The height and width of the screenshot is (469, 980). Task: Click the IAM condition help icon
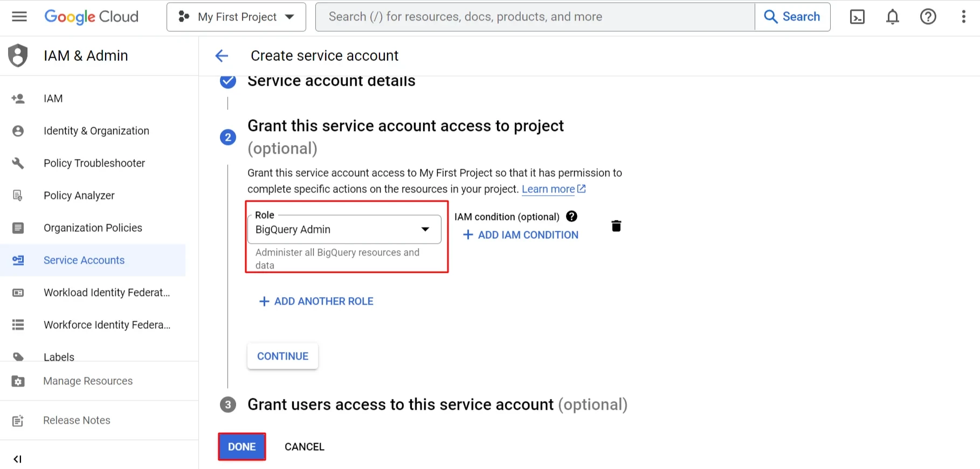pos(572,216)
